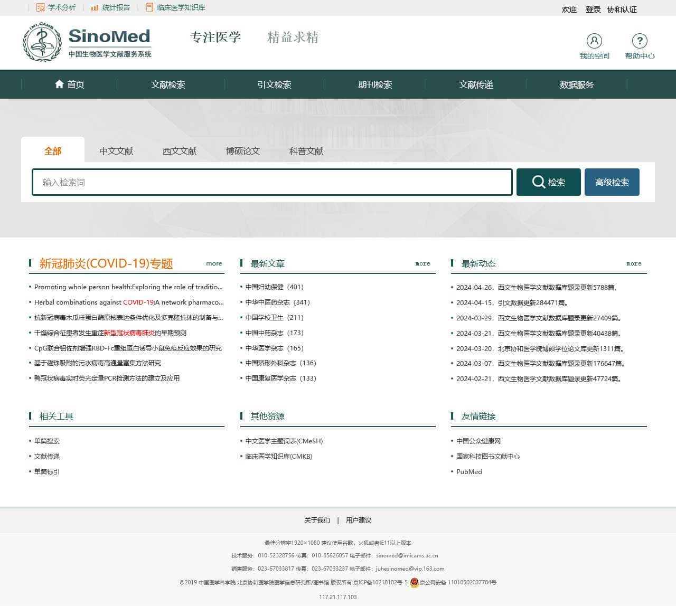Open the 期刊检索 navigation menu
676x616 pixels.
pyautogui.click(x=375, y=84)
